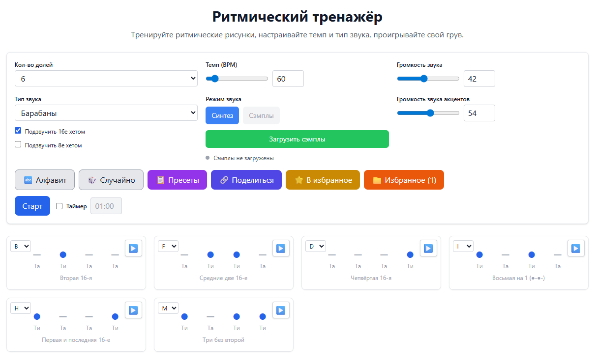Change the letter dropdown on card Четвёртая 16-я
Viewport: 596px width, 364px height.
pos(315,246)
